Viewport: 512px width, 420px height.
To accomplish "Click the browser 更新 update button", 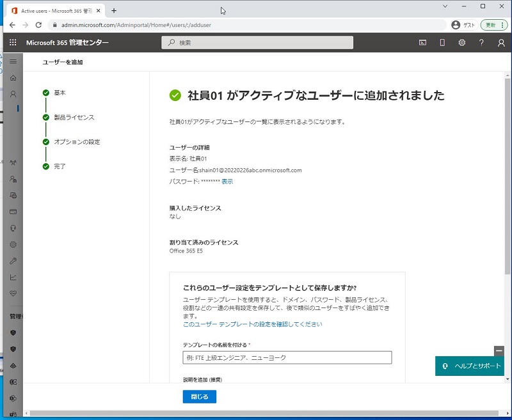I will pyautogui.click(x=493, y=25).
